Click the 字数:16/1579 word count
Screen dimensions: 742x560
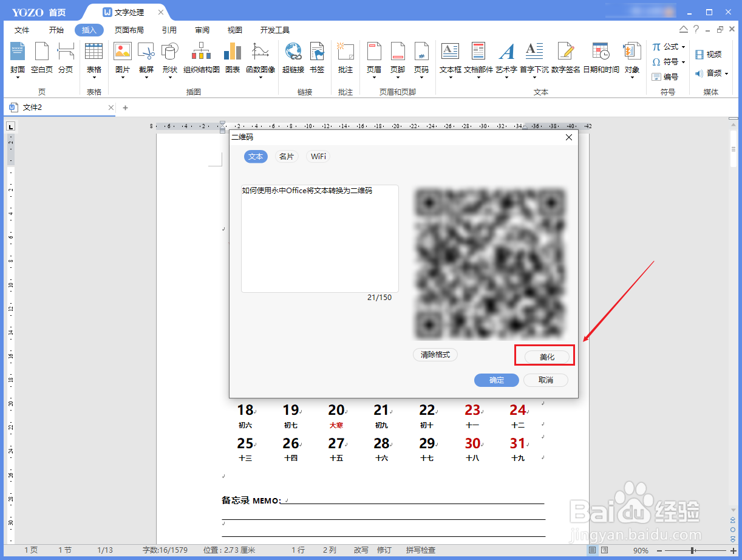(x=165, y=550)
